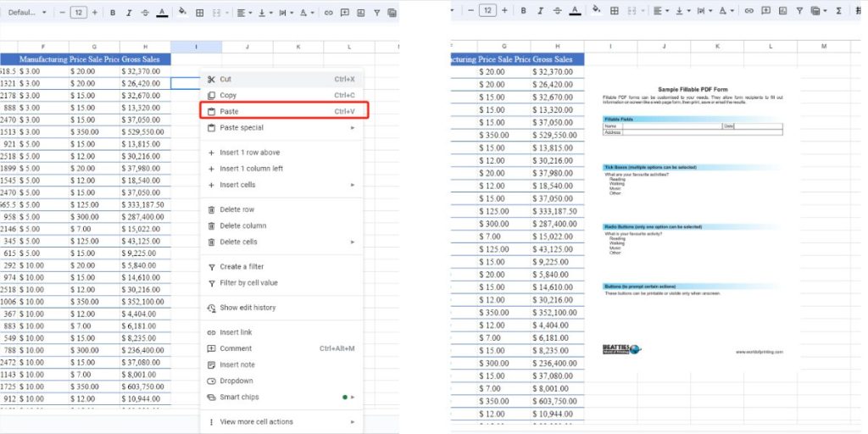Toggle bold in the left spreadsheet toolbar
868x434 pixels.
click(113, 12)
